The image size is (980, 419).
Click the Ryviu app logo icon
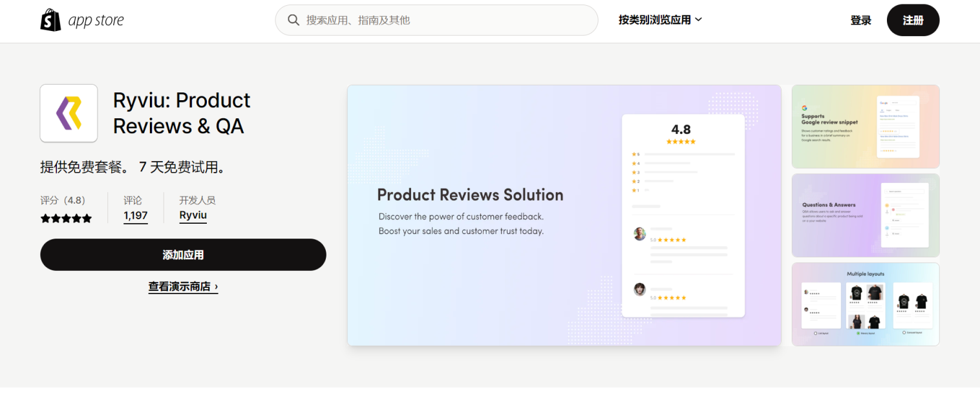tap(69, 113)
